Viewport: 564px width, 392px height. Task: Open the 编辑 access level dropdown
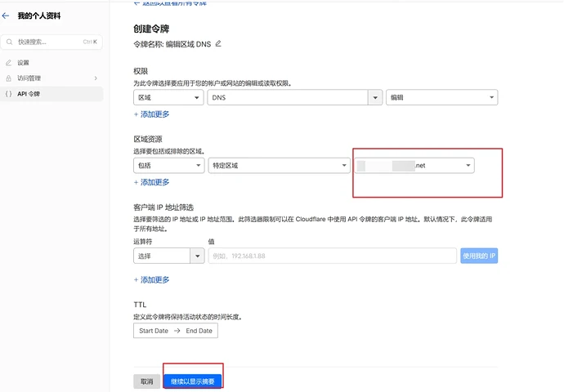coord(441,97)
